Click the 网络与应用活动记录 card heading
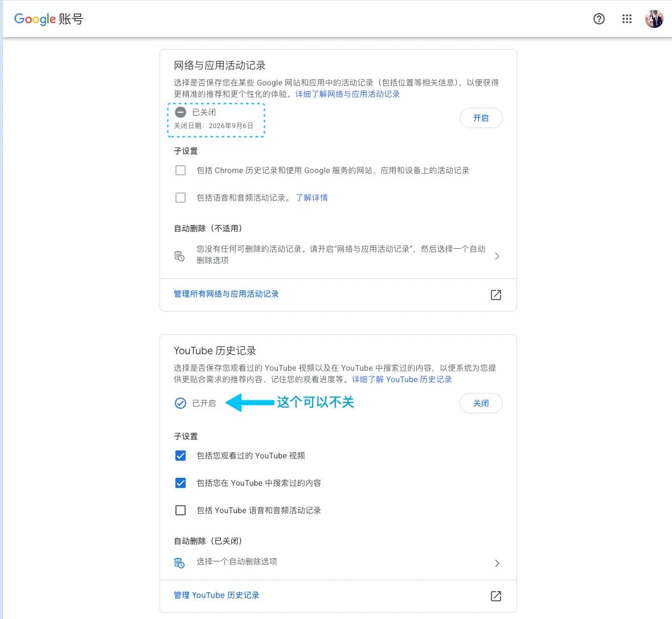Image resolution: width=672 pixels, height=619 pixels. pyautogui.click(x=219, y=65)
